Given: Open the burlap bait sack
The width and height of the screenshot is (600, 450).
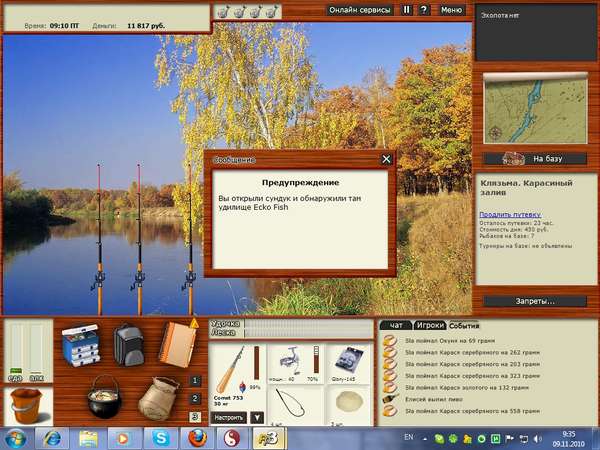Looking at the screenshot, I should point(158,399).
